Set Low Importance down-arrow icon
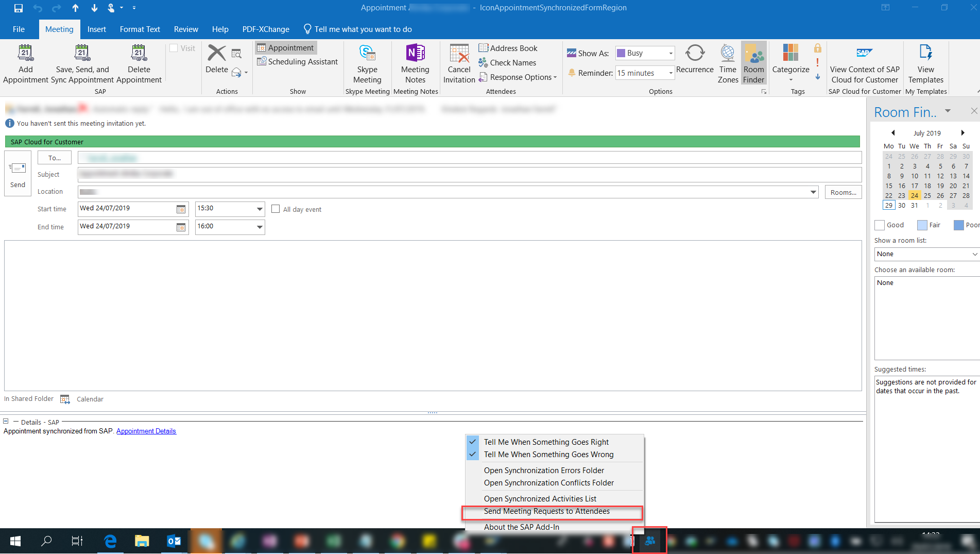The height and width of the screenshot is (554, 980). [x=818, y=77]
